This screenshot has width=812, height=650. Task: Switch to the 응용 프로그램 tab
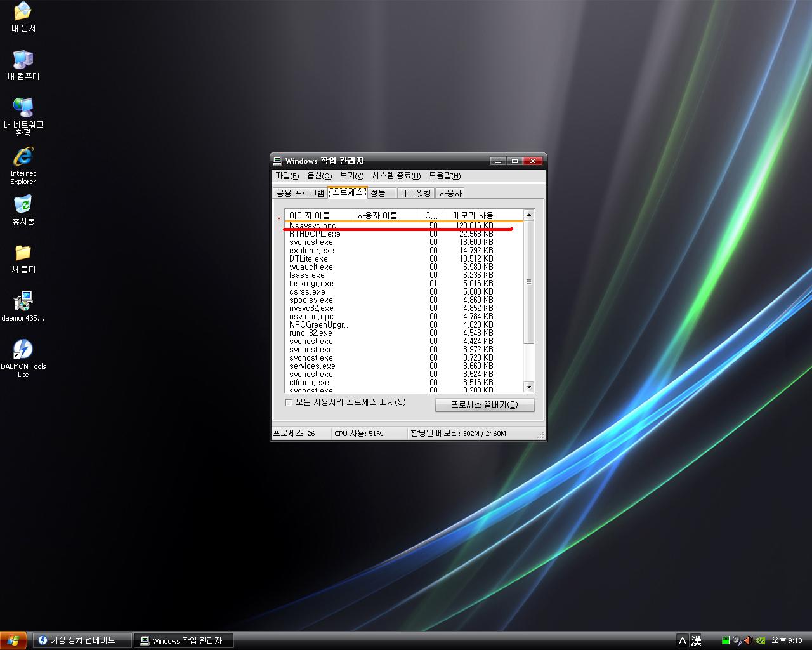[301, 193]
